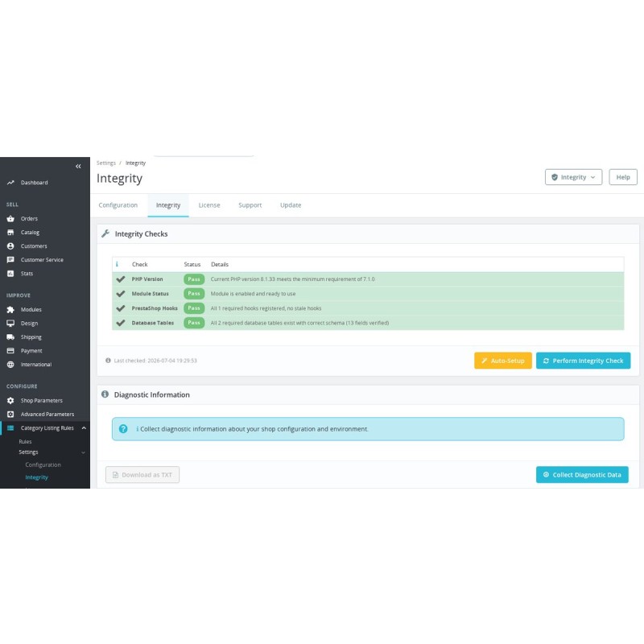Open the Support tab
The image size is (644, 644).
click(250, 205)
